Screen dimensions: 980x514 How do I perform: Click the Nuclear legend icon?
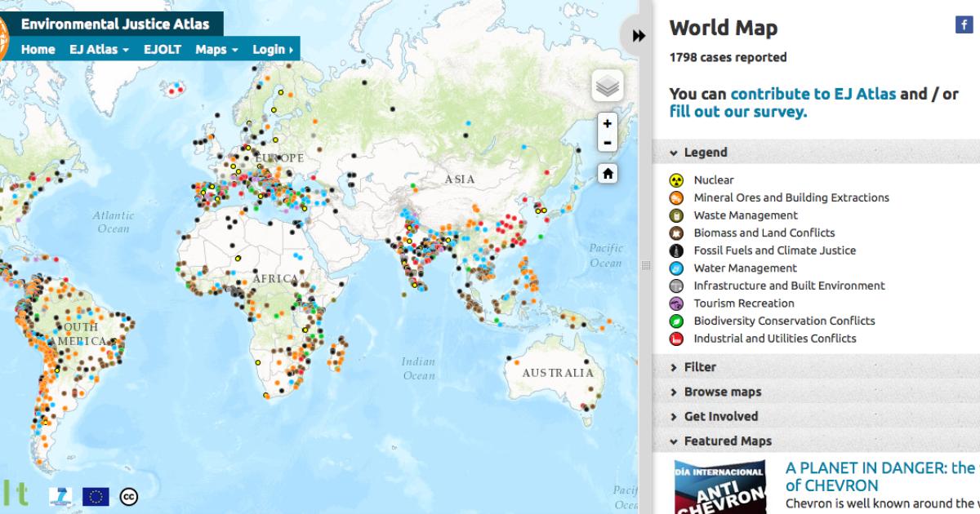click(676, 180)
